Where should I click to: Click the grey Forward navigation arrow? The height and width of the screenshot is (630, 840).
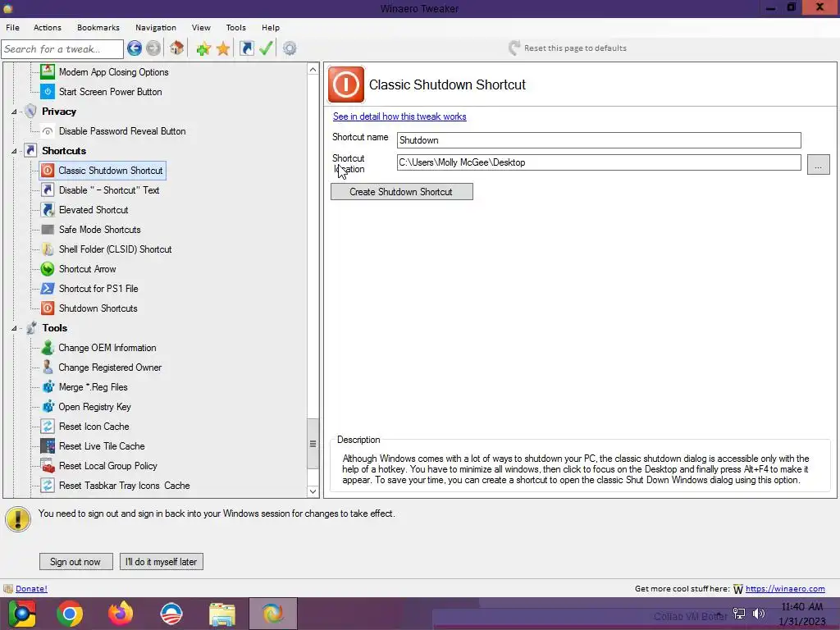pyautogui.click(x=153, y=48)
